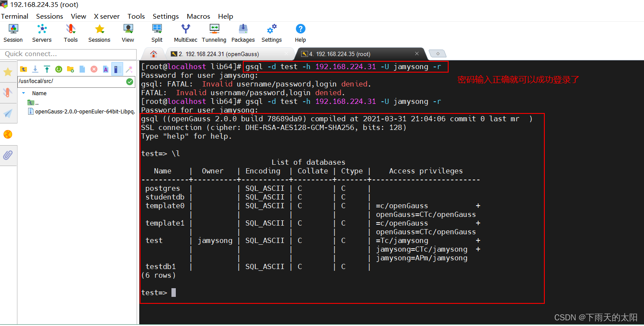Open the Macros menu
Screen dimensions: 644x326
198,16
